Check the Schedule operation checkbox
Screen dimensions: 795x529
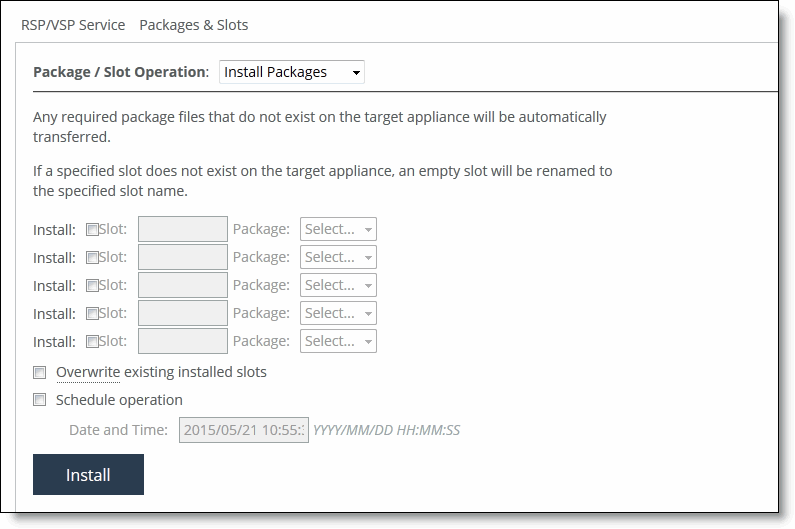point(40,400)
